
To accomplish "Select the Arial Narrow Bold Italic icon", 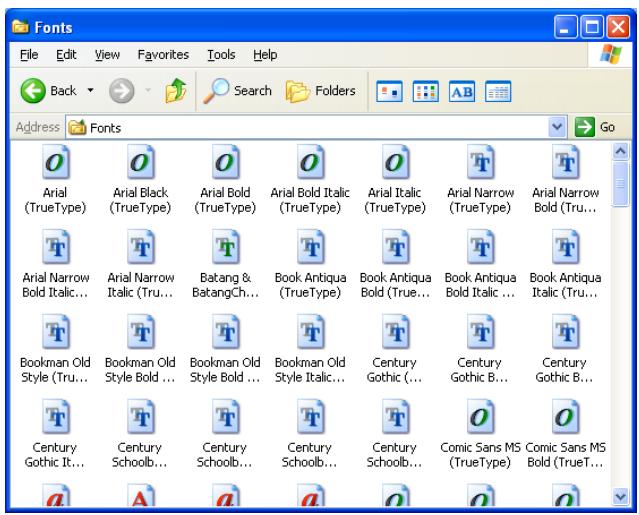I will click(x=55, y=247).
